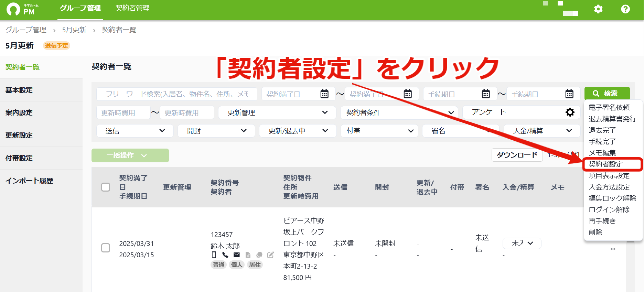The image size is (644, 292).
Task: Focus second 更新時費用 input field
Action: click(187, 112)
